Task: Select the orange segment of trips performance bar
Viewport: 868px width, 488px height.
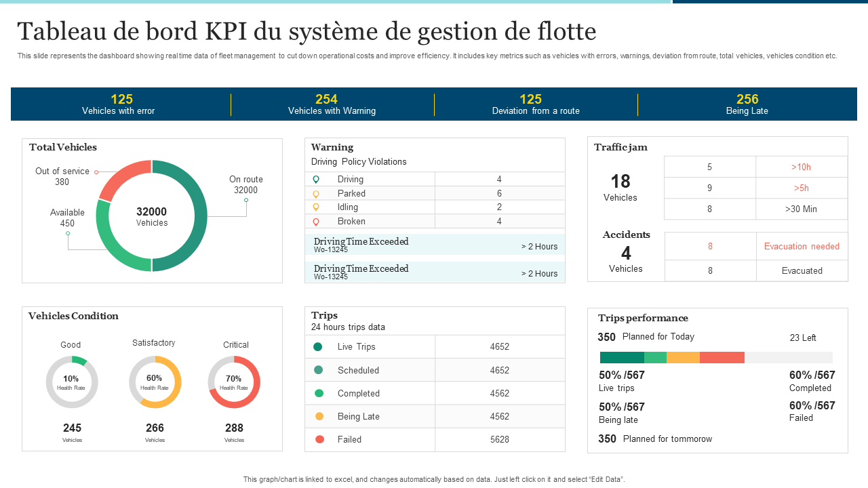Action: click(683, 358)
